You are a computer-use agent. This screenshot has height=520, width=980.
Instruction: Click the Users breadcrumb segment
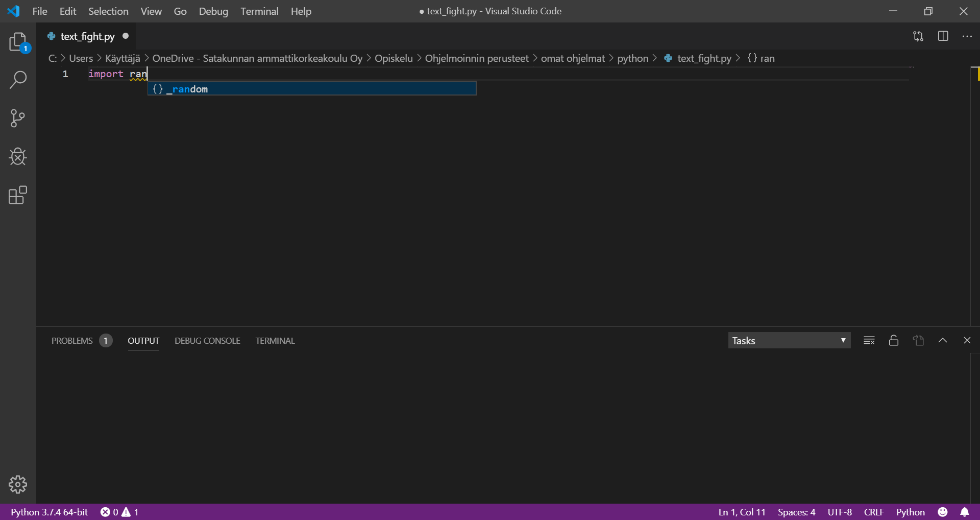pyautogui.click(x=81, y=58)
